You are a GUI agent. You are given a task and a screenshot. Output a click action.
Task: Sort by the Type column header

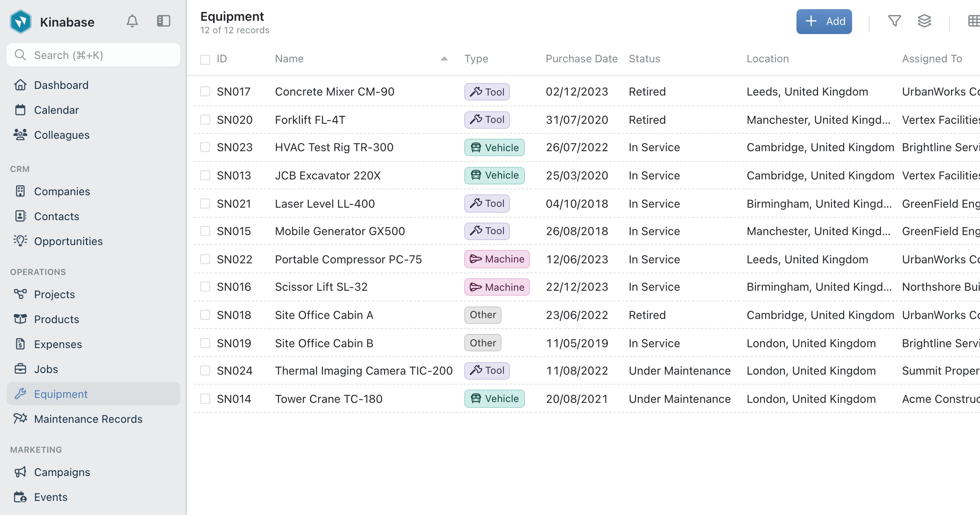[x=476, y=59]
